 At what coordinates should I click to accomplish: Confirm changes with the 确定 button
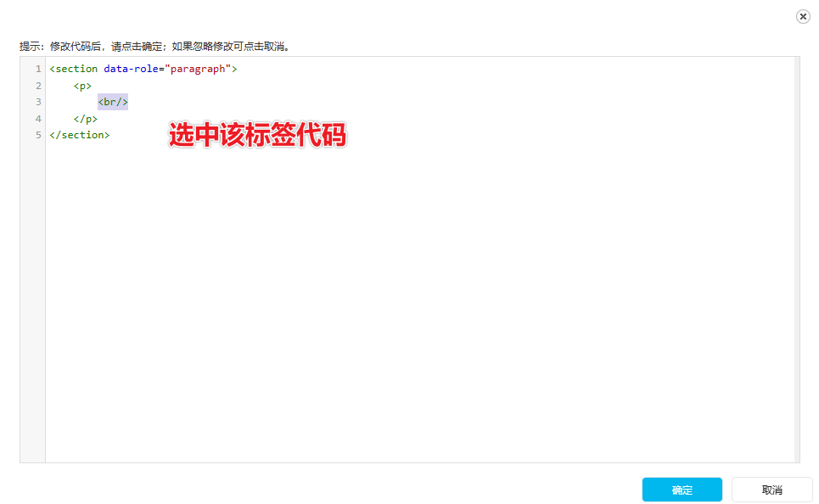tap(682, 490)
